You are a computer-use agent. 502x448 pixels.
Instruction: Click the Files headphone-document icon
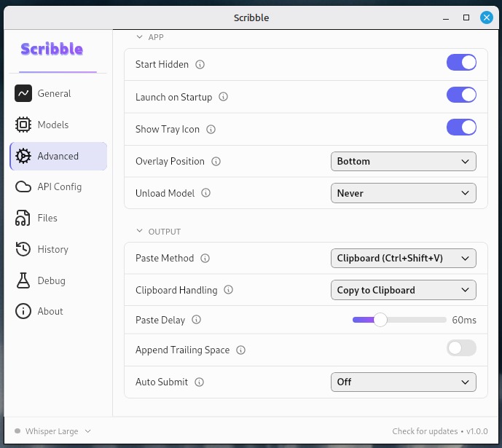point(23,218)
